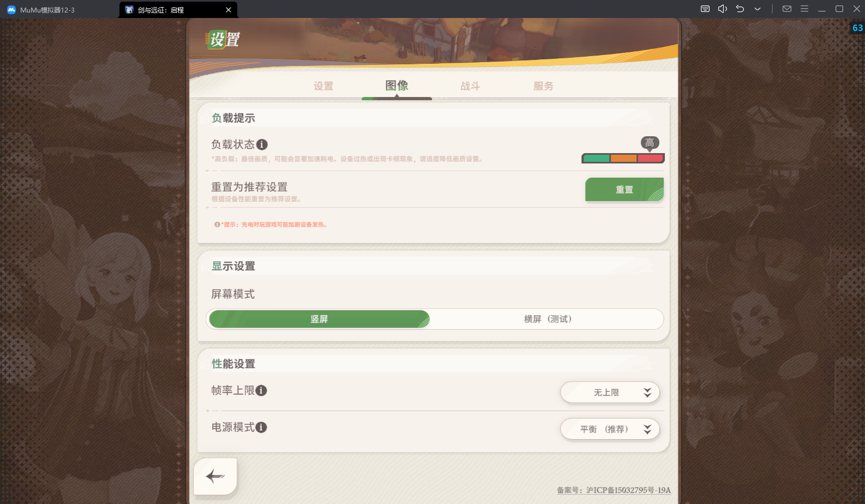Open emulator hamburger menu icon
865x504 pixels.
tap(804, 9)
